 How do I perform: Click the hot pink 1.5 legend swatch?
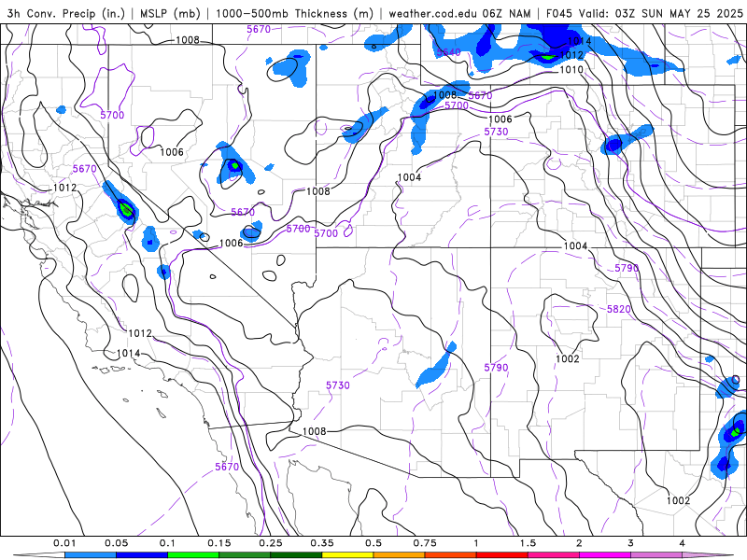[554, 555]
